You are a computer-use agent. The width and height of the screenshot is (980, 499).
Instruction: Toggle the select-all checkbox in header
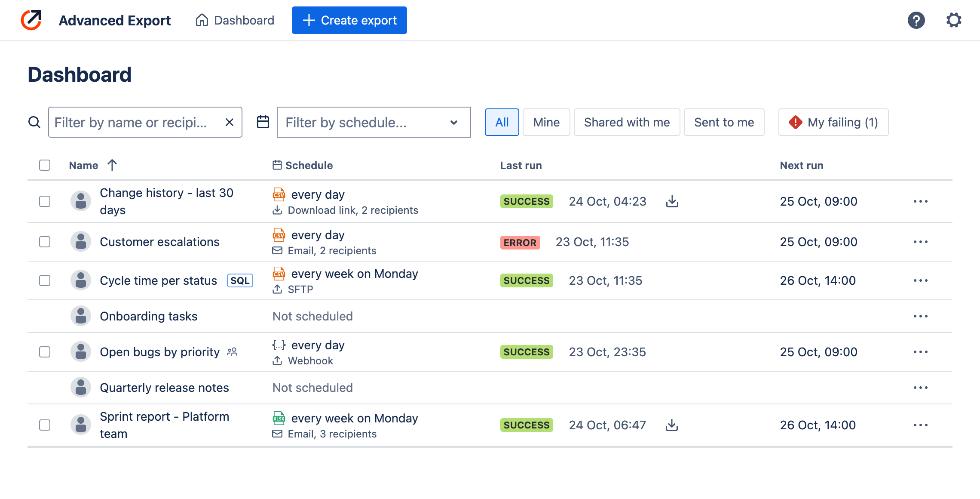[x=45, y=165]
